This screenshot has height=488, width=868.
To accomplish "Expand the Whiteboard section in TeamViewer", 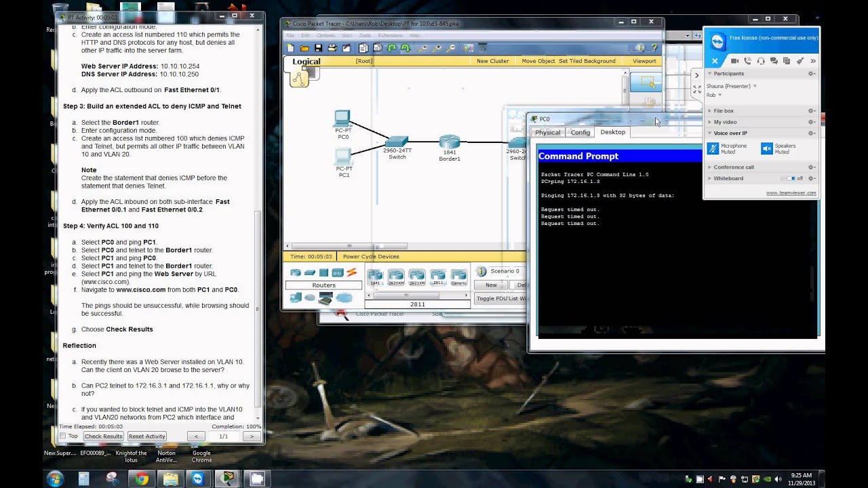I will [x=710, y=178].
